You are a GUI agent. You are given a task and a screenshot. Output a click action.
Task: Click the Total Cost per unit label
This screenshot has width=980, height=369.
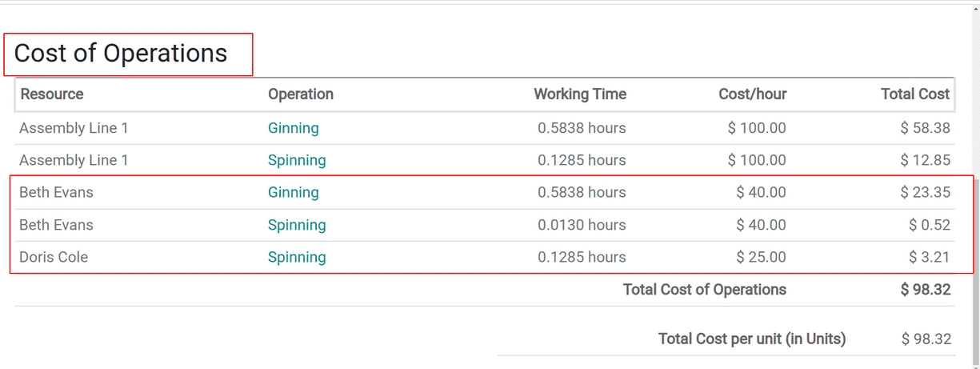coord(751,339)
